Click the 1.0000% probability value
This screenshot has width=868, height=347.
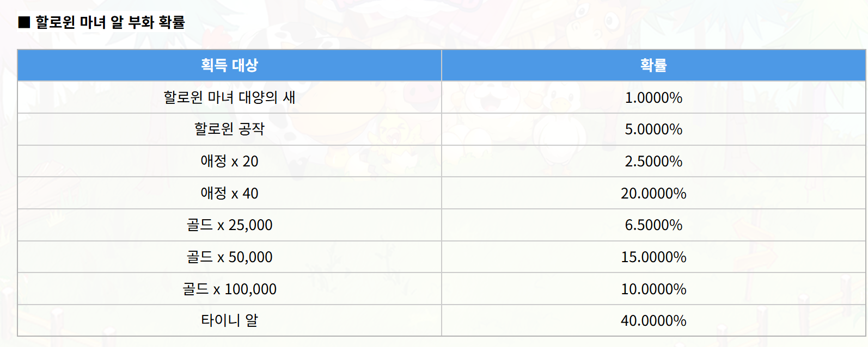click(x=653, y=97)
